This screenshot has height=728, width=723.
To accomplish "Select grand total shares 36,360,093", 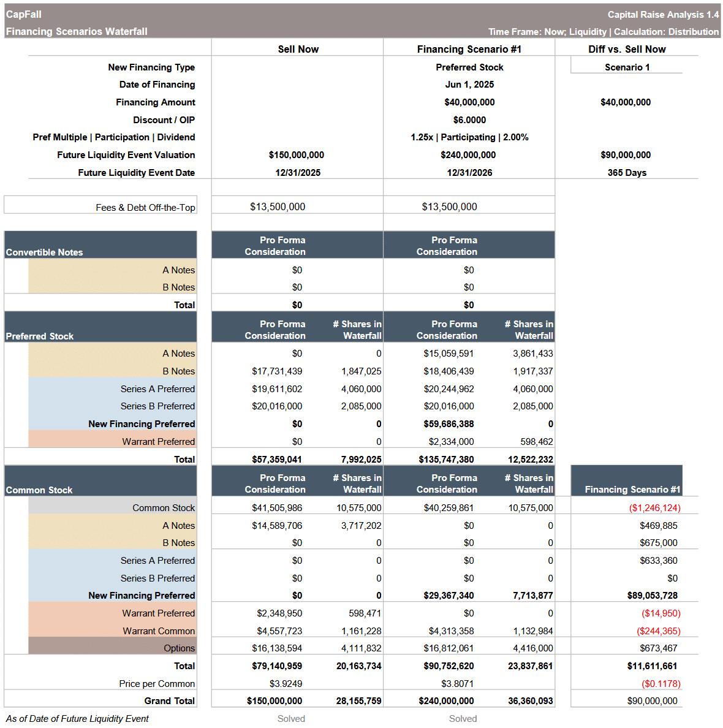I will 530,701.
